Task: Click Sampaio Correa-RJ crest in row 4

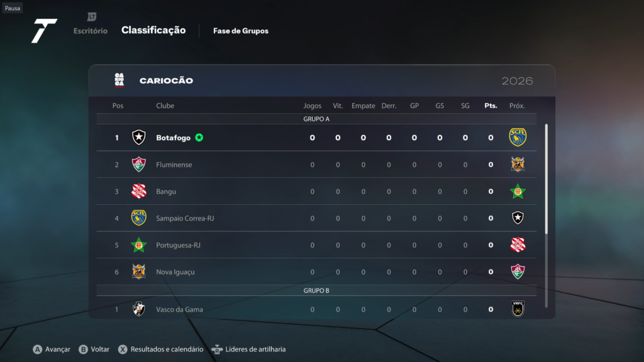Action: point(139,218)
